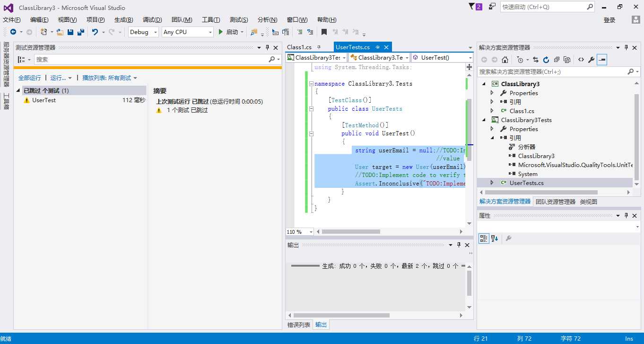The image size is (644, 344).
Task: Switch to the Class View (类视图) tab
Action: (x=589, y=202)
